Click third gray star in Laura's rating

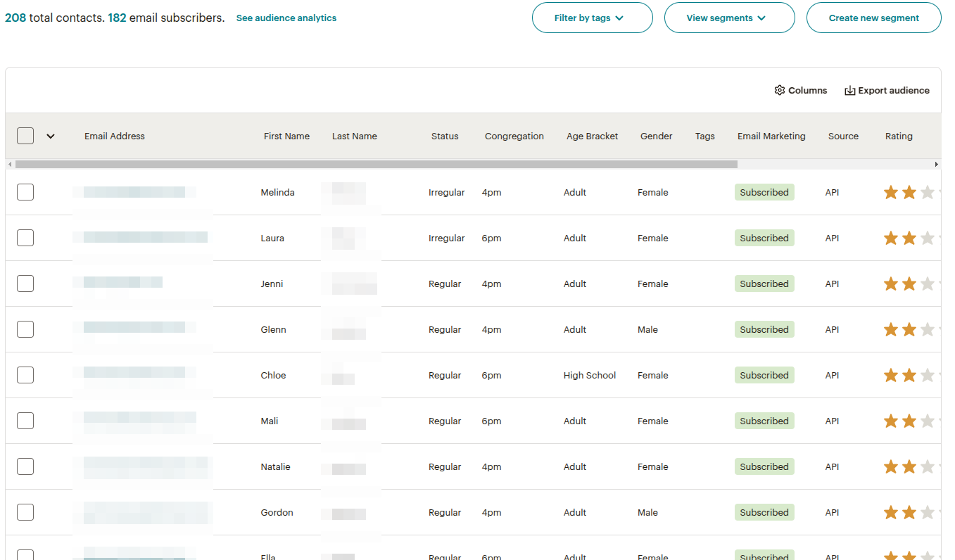tap(928, 238)
